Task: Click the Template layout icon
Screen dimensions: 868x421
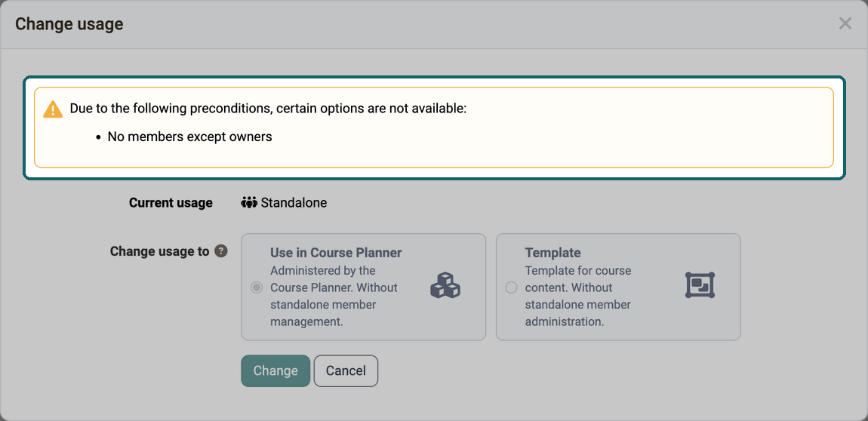Action: 700,285
